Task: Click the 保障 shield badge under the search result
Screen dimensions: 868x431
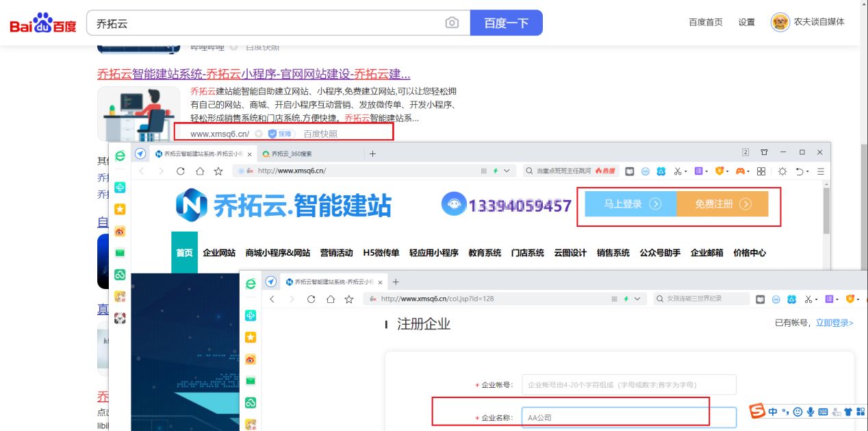Action: [x=281, y=134]
